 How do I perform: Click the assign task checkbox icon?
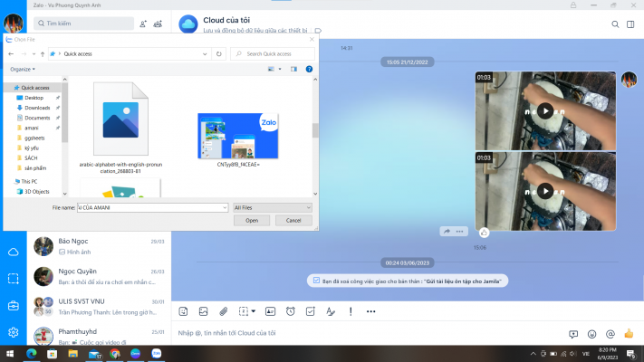click(311, 311)
